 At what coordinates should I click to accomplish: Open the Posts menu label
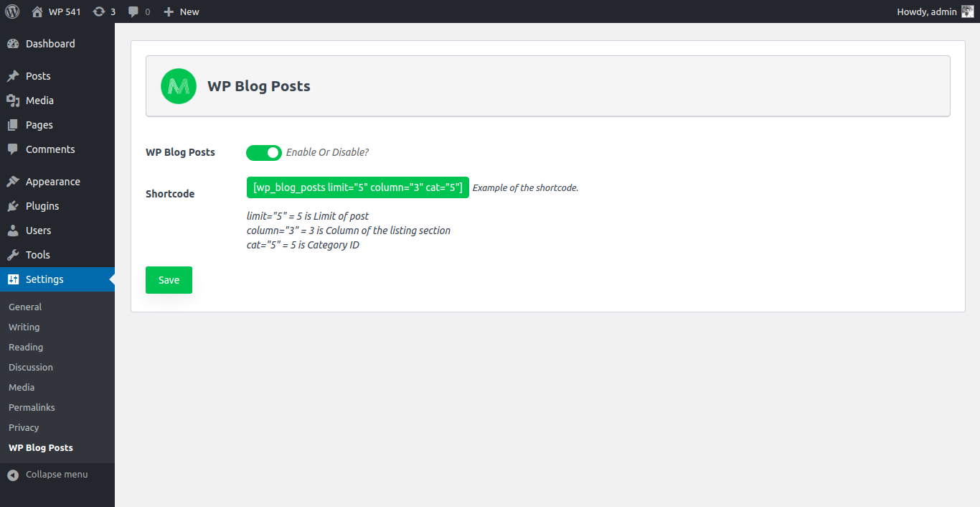tap(38, 76)
